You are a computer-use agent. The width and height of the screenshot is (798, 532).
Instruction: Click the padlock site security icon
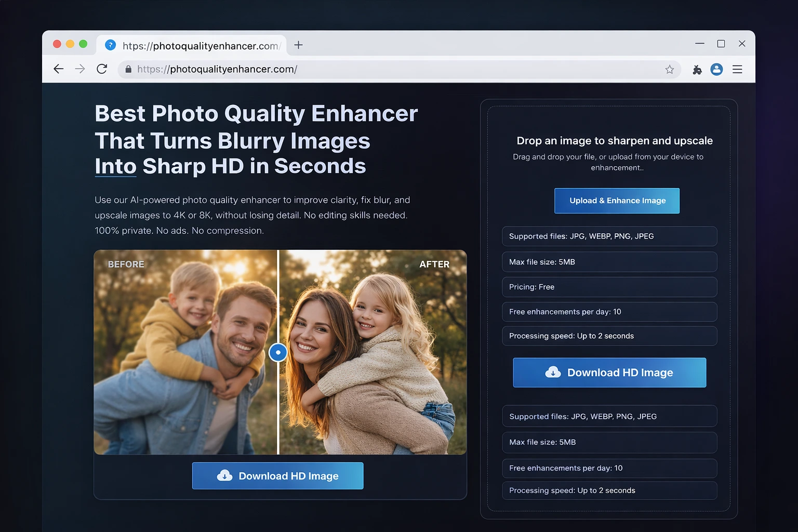128,69
